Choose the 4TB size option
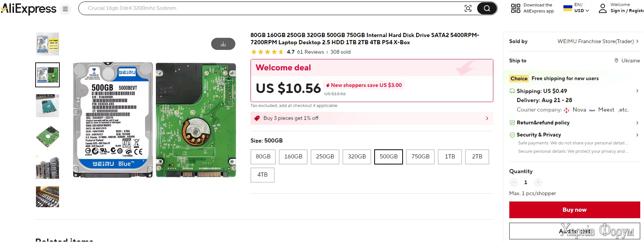This screenshot has width=644, height=245. pyautogui.click(x=262, y=175)
